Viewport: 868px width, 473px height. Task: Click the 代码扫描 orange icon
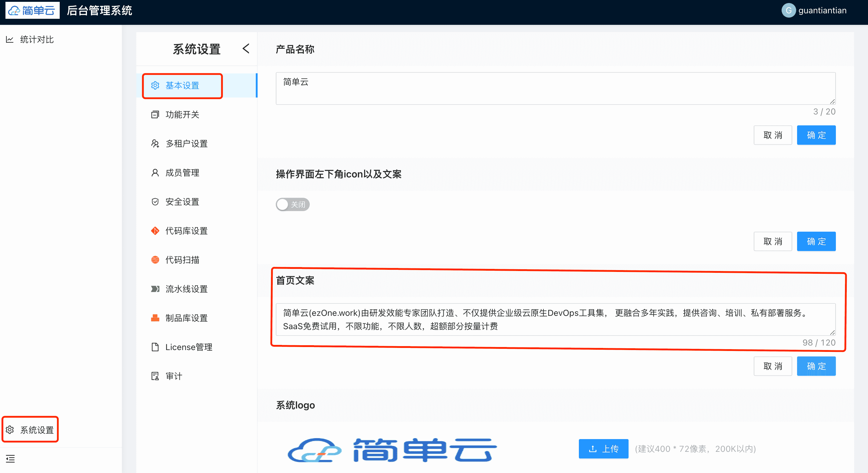coord(155,260)
